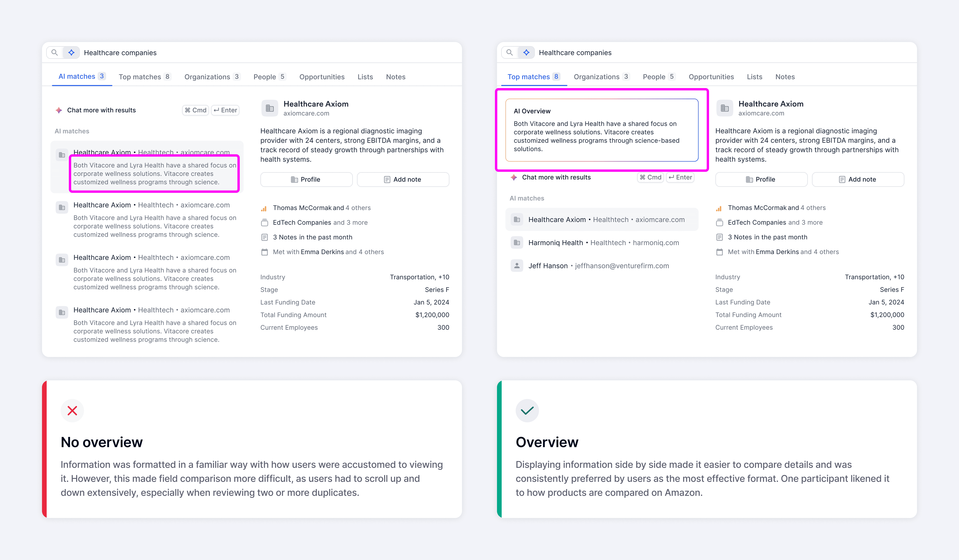The width and height of the screenshot is (959, 560).
Task: Click the Healthcare Axiom building icon in left detail pane
Action: coord(269,108)
